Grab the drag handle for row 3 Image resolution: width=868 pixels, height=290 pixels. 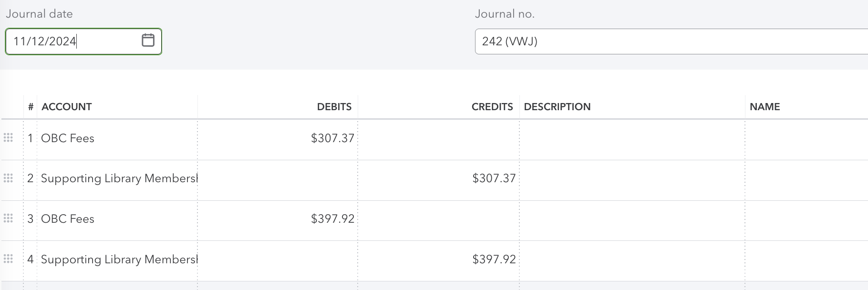pos(8,218)
